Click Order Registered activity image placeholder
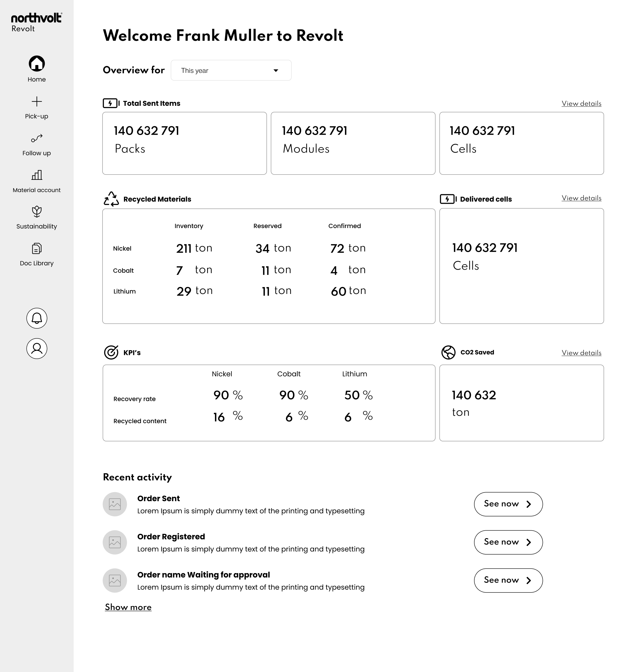The height and width of the screenshot is (672, 624). coord(115,542)
